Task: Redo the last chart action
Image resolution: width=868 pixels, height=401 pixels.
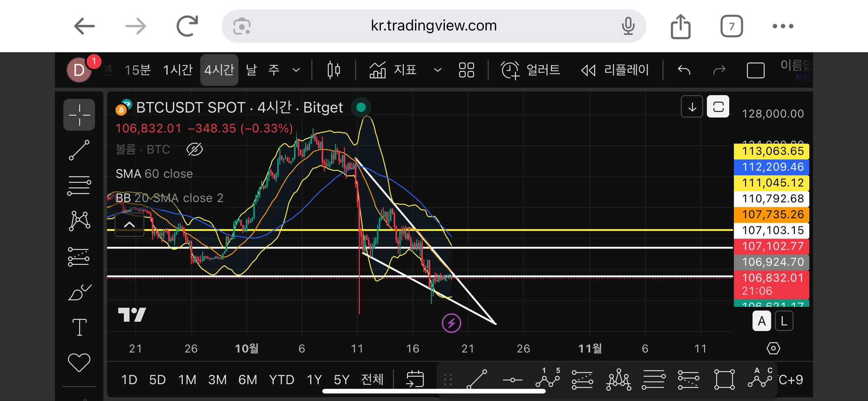Action: click(x=719, y=70)
